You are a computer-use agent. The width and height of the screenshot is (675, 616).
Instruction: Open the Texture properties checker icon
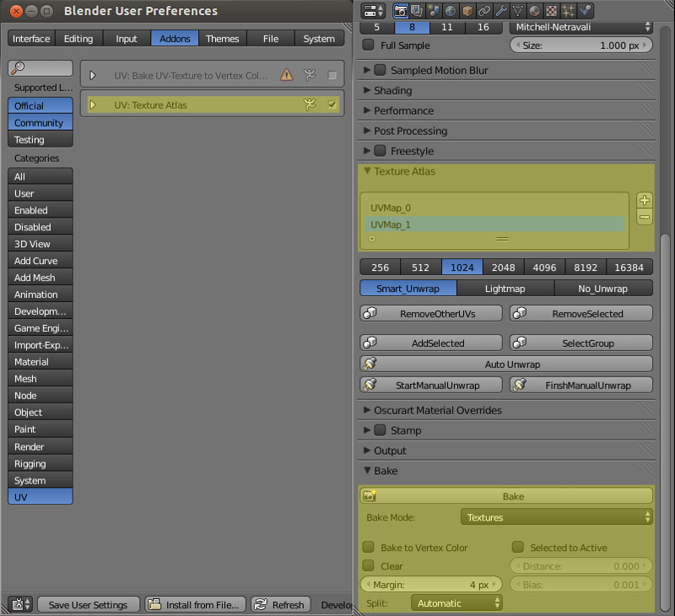point(550,11)
